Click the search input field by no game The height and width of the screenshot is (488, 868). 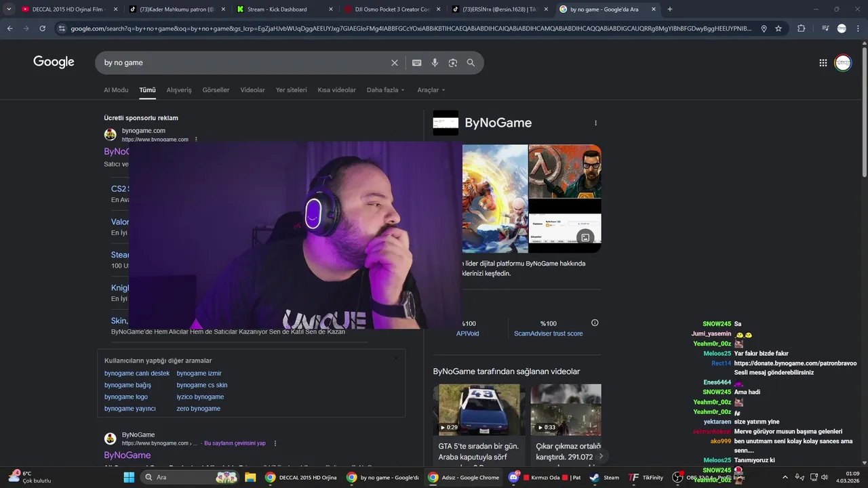pyautogui.click(x=244, y=62)
